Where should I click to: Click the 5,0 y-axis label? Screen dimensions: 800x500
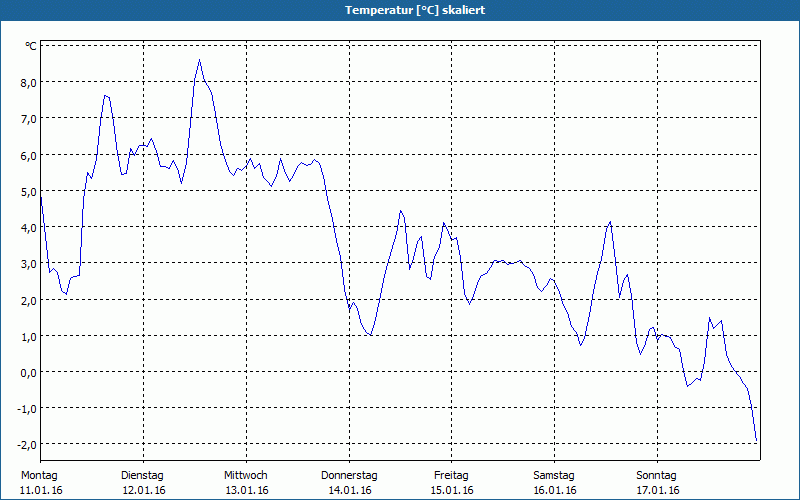[27, 191]
